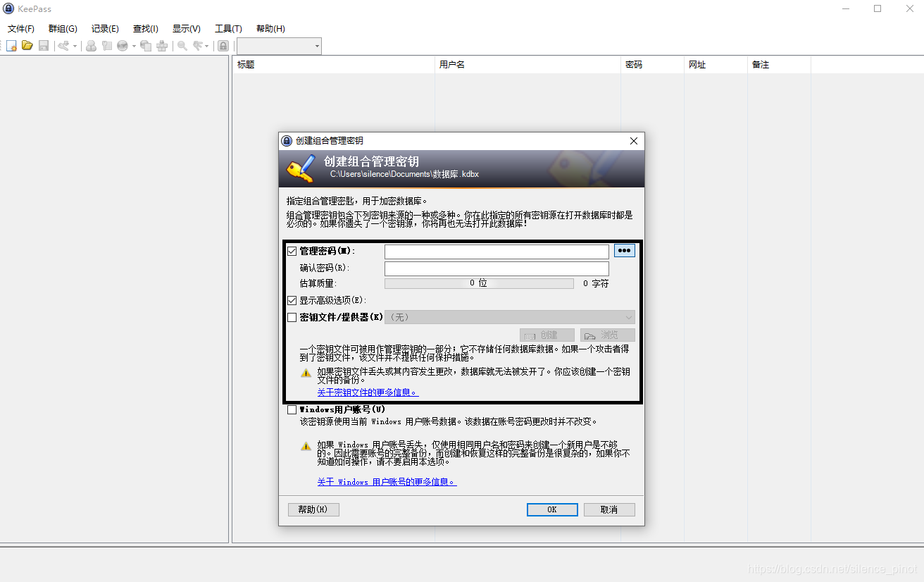Open the 关于密钥文件的更多信息 link

pyautogui.click(x=368, y=392)
